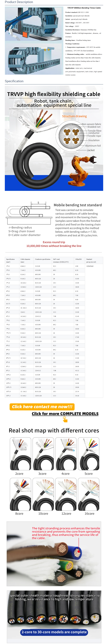Select the 8core cable thumbnail
108x644 pixels.
20,494
